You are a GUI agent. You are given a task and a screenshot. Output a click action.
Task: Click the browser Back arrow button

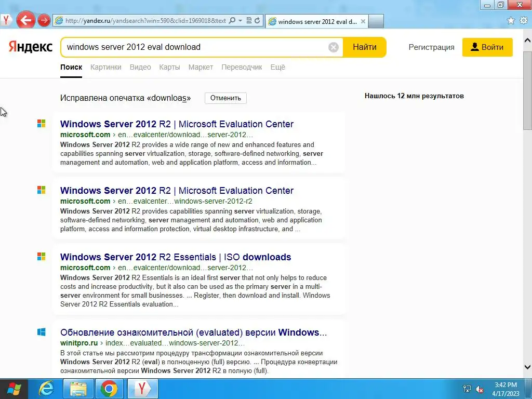coord(26,20)
